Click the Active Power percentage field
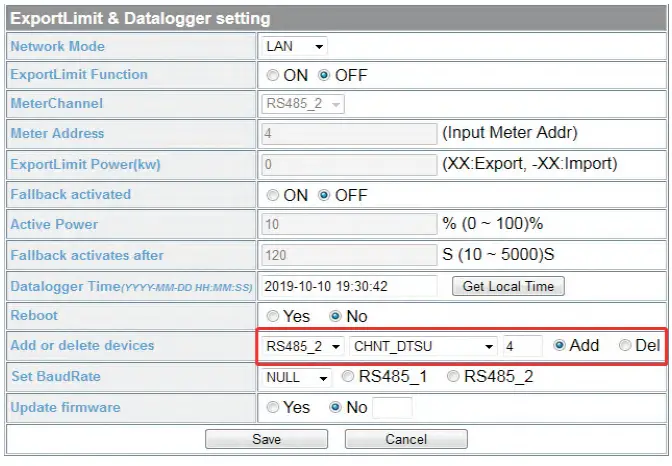This screenshot has width=672, height=466. (x=349, y=224)
